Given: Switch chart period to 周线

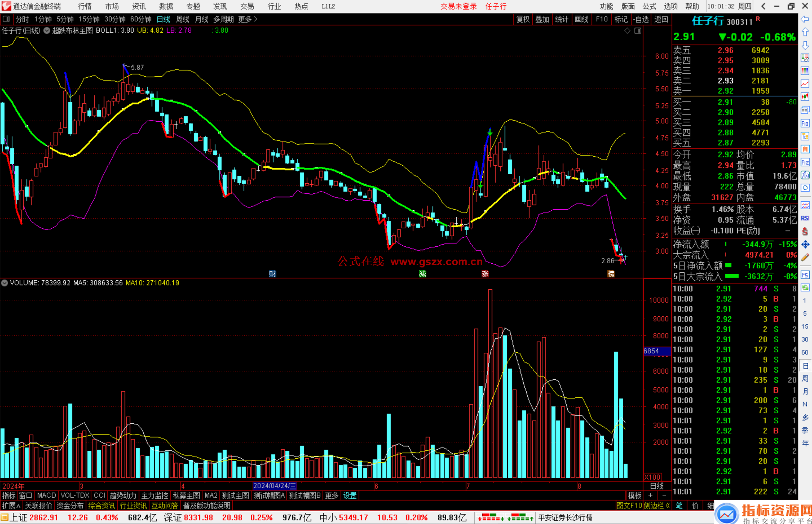Looking at the screenshot, I should tap(183, 19).
